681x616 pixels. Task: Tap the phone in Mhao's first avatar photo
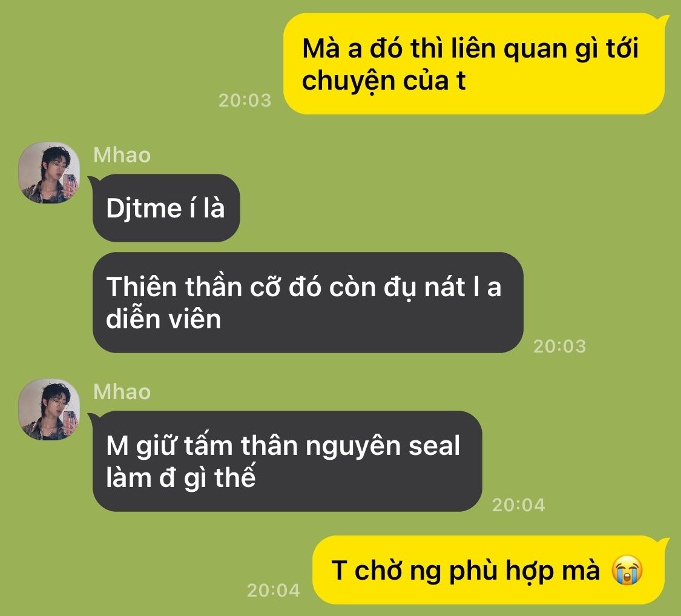tap(70, 185)
